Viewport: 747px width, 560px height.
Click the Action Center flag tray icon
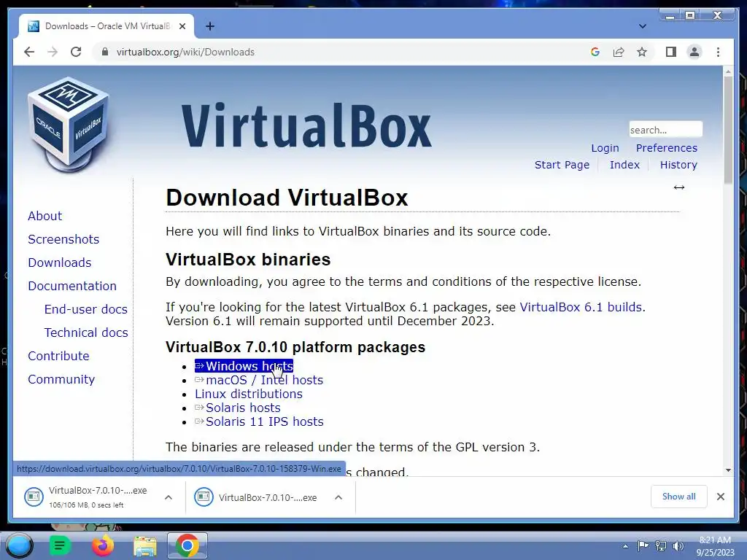(643, 545)
